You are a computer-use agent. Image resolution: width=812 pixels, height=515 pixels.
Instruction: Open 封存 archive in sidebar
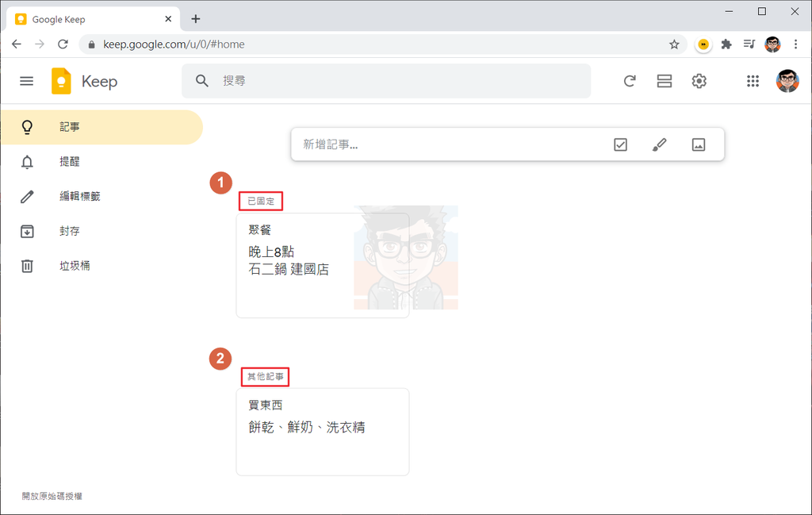point(101,231)
